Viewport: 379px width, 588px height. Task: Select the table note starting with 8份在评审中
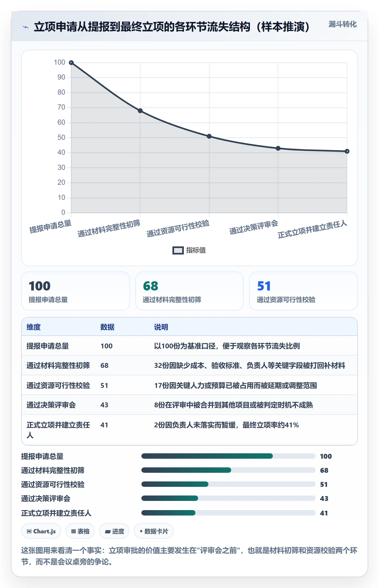(x=234, y=405)
